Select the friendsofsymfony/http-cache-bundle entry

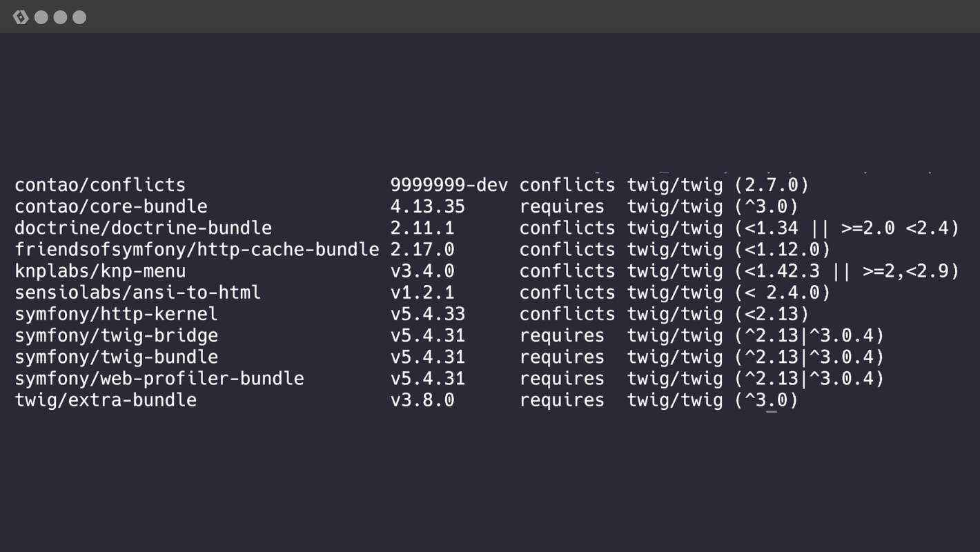coord(196,249)
